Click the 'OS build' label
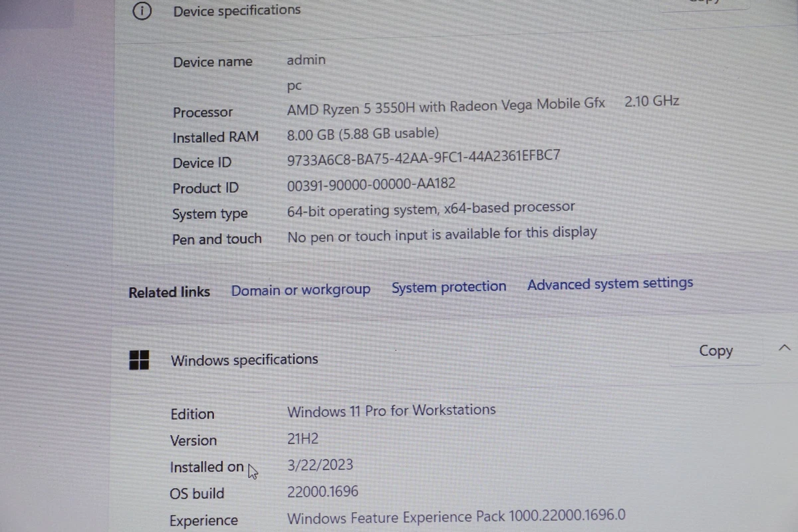 197,493
